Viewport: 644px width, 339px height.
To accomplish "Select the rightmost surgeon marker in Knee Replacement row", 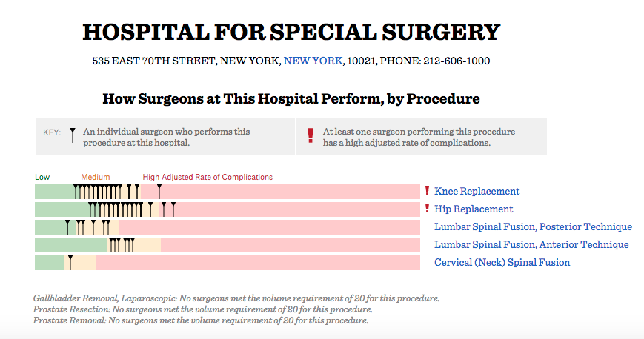I will 159,191.
